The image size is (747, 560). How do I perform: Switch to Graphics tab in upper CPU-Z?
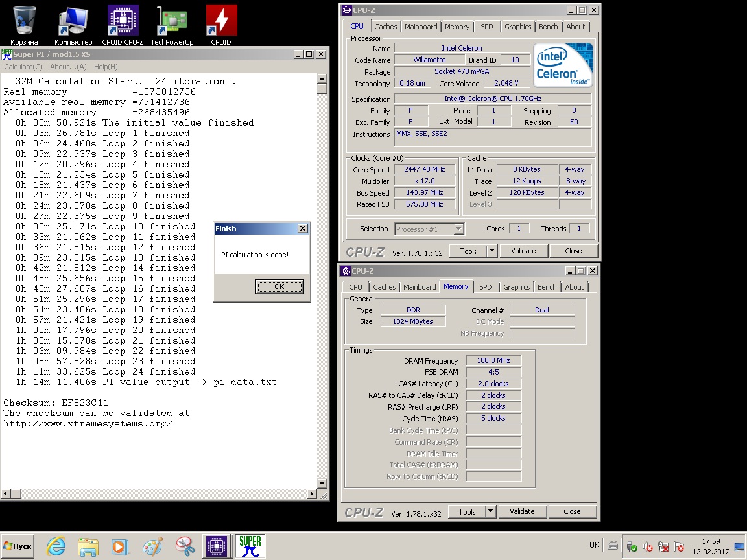coord(517,27)
